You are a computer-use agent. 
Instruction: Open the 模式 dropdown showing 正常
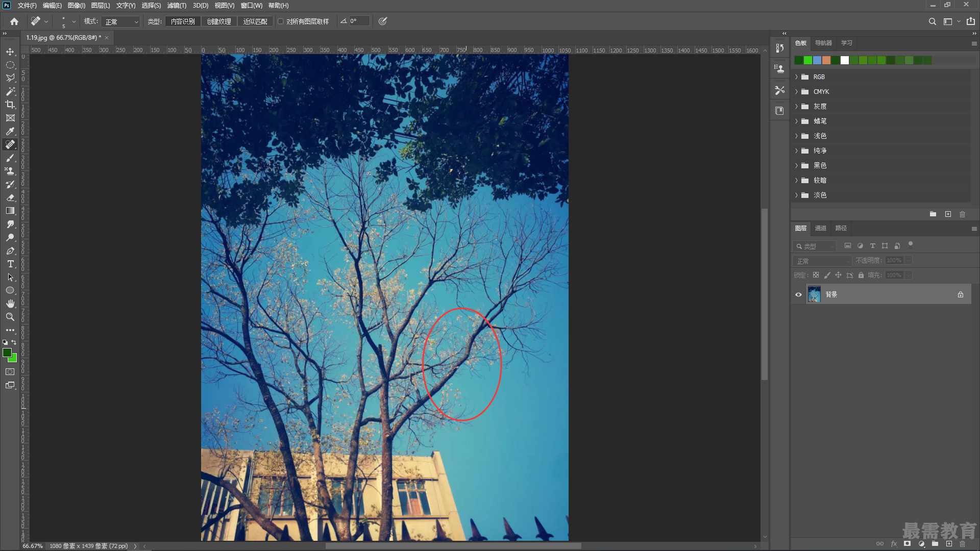coord(120,21)
